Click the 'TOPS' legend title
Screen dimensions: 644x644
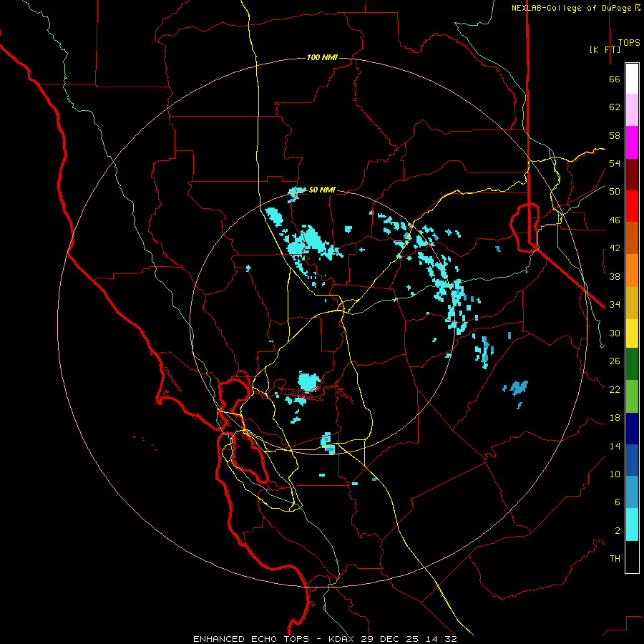tap(629, 42)
